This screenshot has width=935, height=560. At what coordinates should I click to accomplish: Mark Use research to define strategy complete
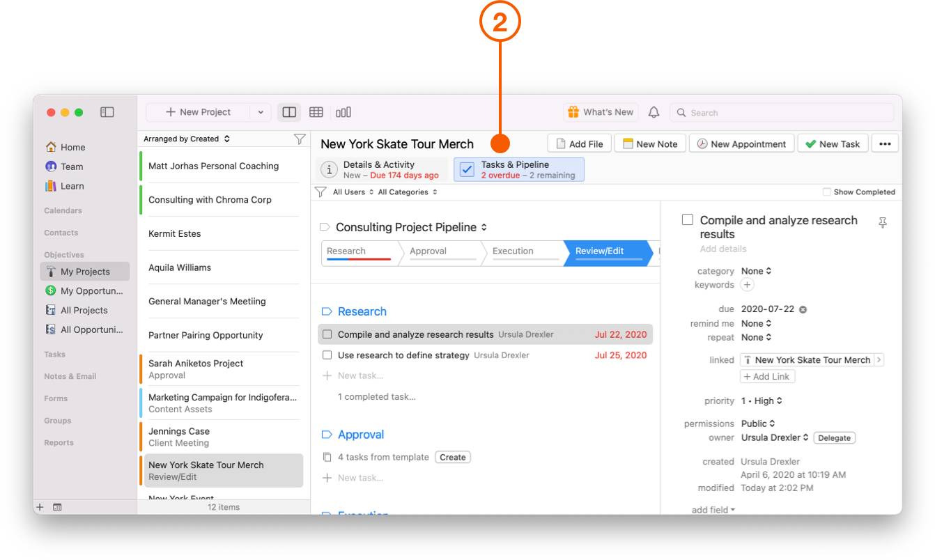pos(327,355)
